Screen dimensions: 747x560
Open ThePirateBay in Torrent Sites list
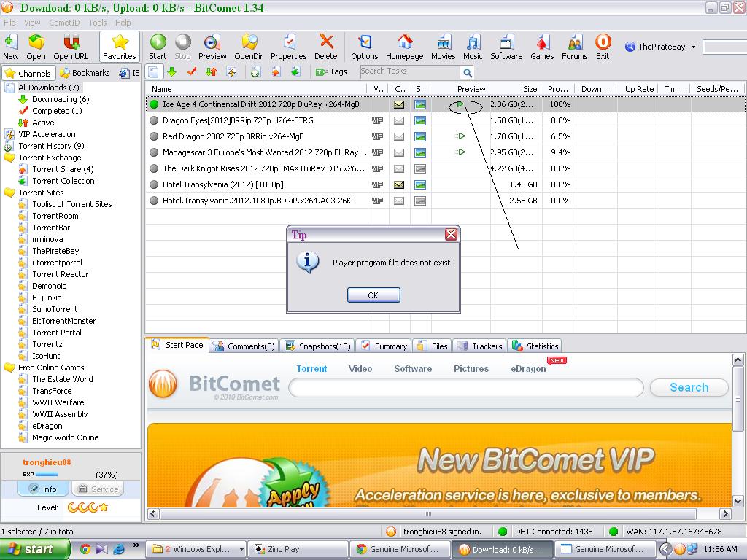pyautogui.click(x=55, y=251)
